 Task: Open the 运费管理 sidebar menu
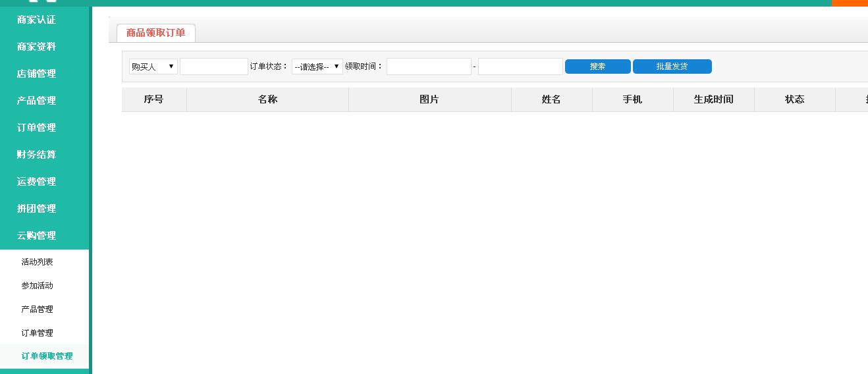click(x=37, y=182)
